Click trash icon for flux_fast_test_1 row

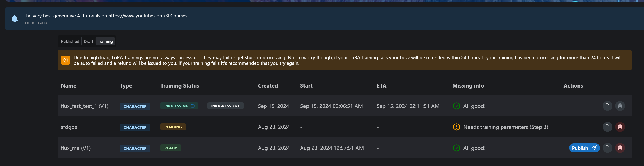coord(620,106)
